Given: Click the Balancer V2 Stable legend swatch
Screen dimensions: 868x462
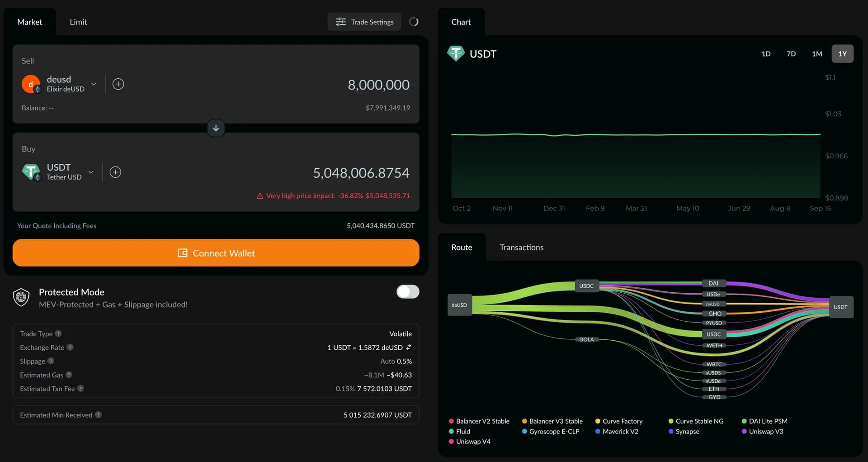Looking at the screenshot, I should (451, 421).
